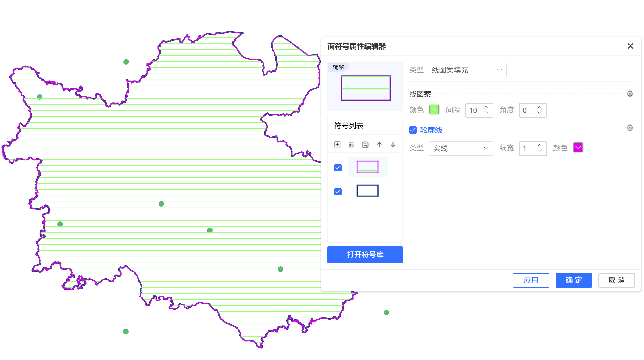Toggle the 轮廓线 outline checkbox
This screenshot has height=360, width=644.
pyautogui.click(x=413, y=130)
